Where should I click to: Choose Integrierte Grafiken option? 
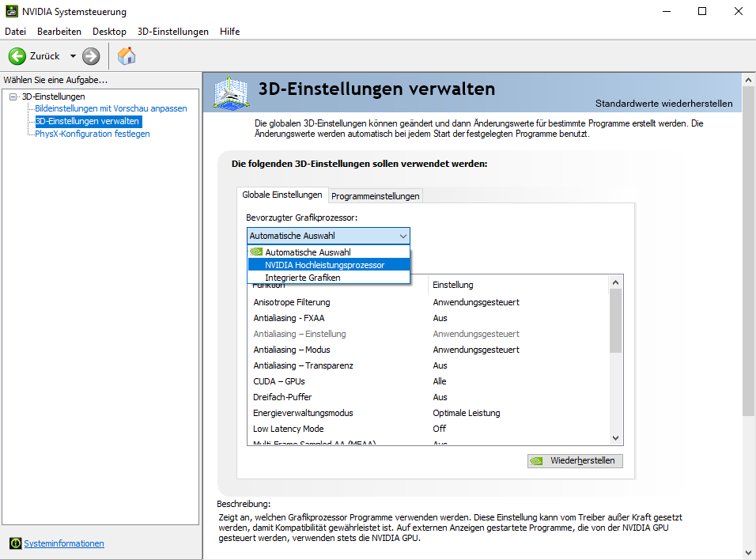(x=329, y=278)
